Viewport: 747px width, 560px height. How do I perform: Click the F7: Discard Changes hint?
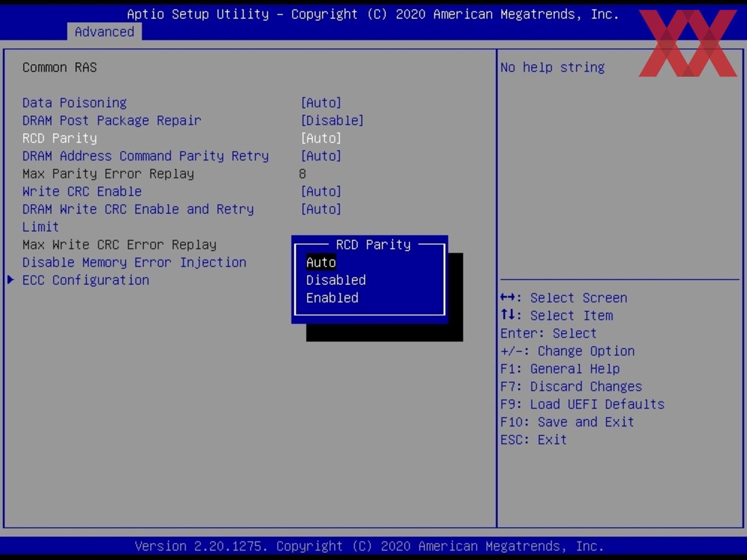571,386
